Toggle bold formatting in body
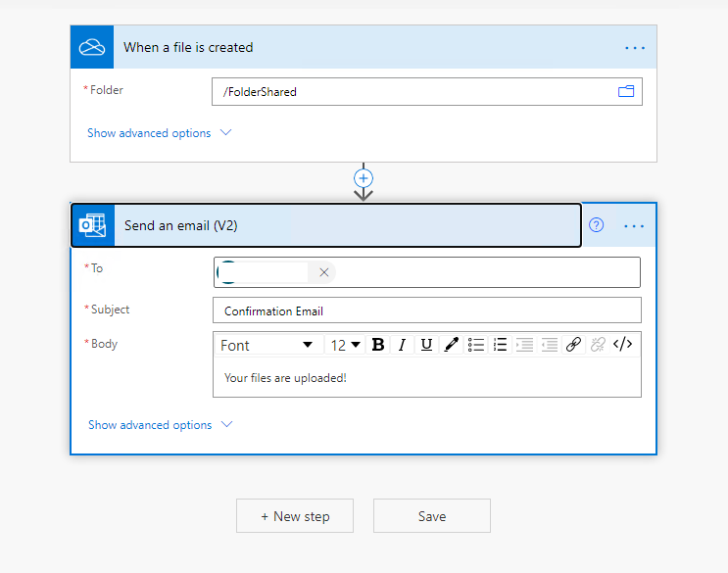This screenshot has width=728, height=573. (x=378, y=345)
